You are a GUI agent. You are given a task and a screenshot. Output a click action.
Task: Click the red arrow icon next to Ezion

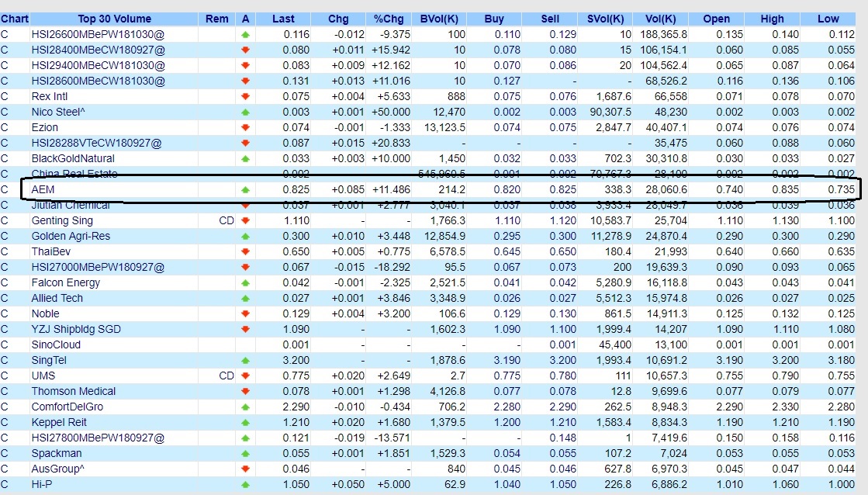(x=247, y=127)
